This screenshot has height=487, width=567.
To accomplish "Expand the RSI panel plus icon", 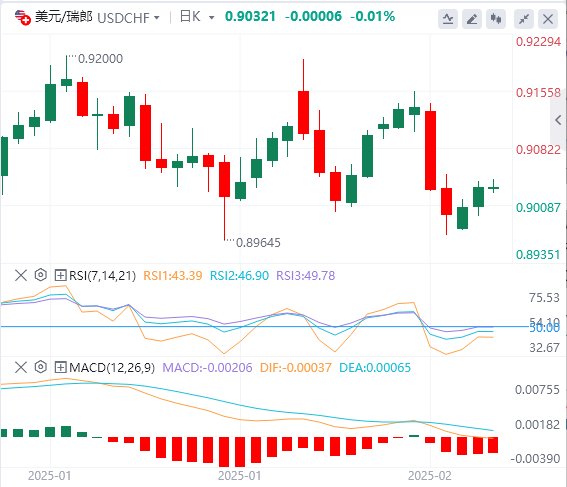I will [x=60, y=275].
